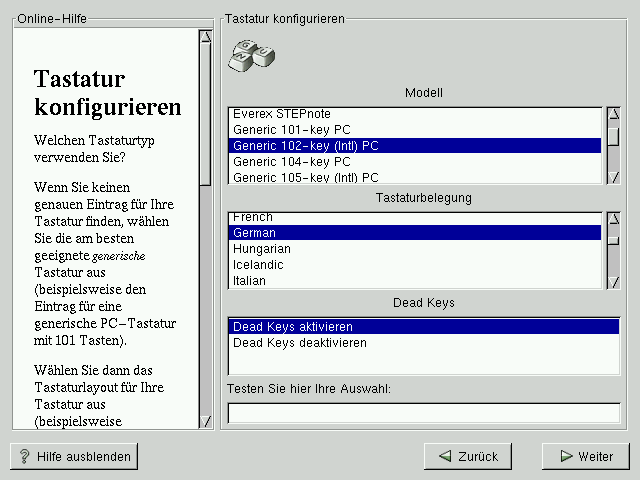Select Generic 101-key PC model
Screen dimensions: 640x480
(291, 130)
